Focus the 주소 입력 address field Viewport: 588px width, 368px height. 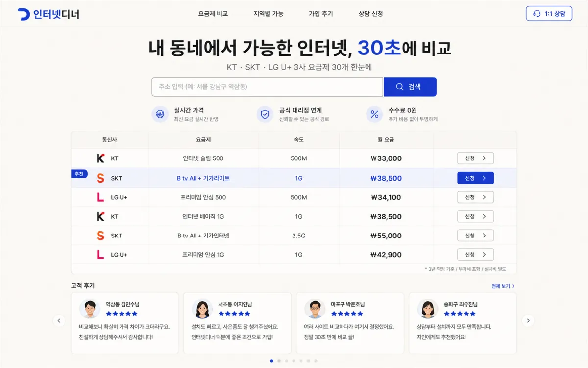tap(267, 87)
